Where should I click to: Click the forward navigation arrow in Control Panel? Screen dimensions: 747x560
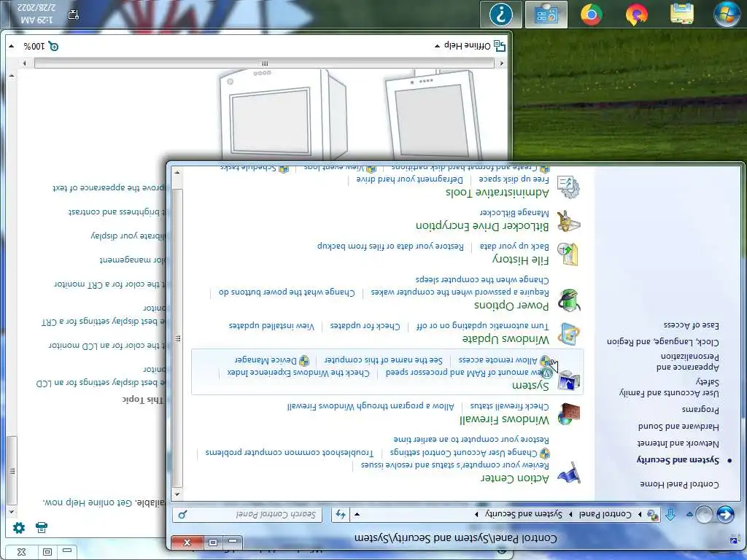pos(704,514)
